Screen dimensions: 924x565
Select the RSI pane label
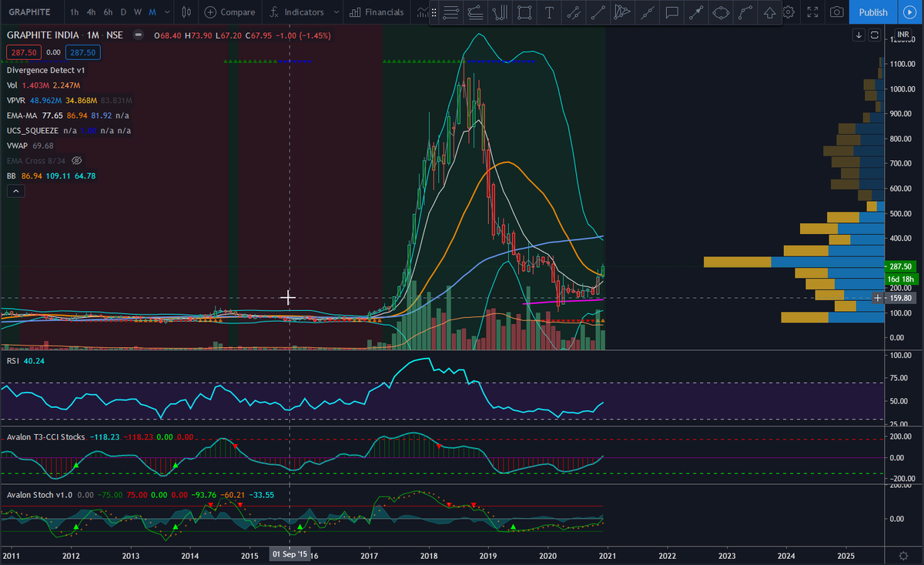pyautogui.click(x=12, y=360)
